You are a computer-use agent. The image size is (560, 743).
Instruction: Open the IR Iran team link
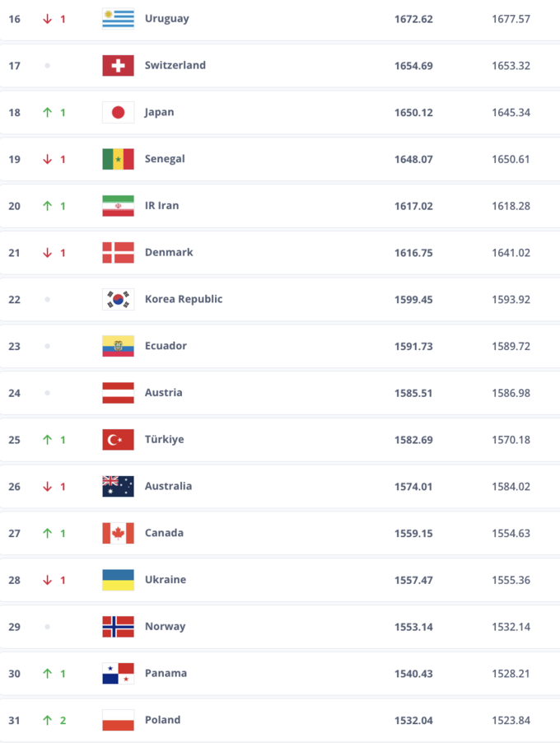point(161,205)
